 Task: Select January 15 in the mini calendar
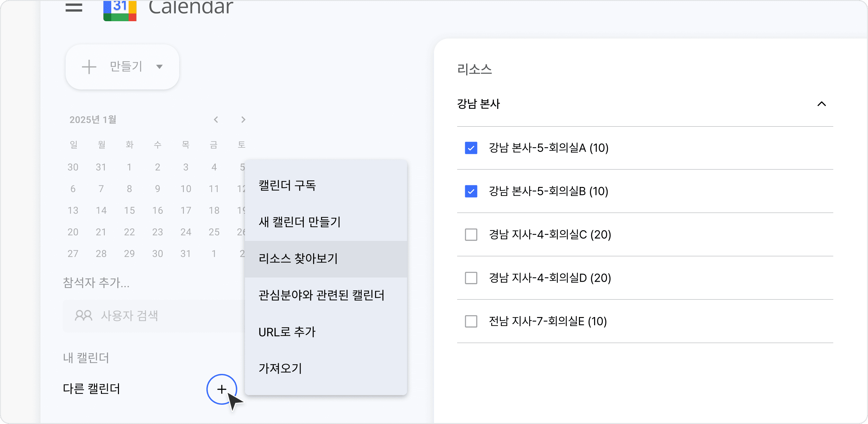pos(129,210)
